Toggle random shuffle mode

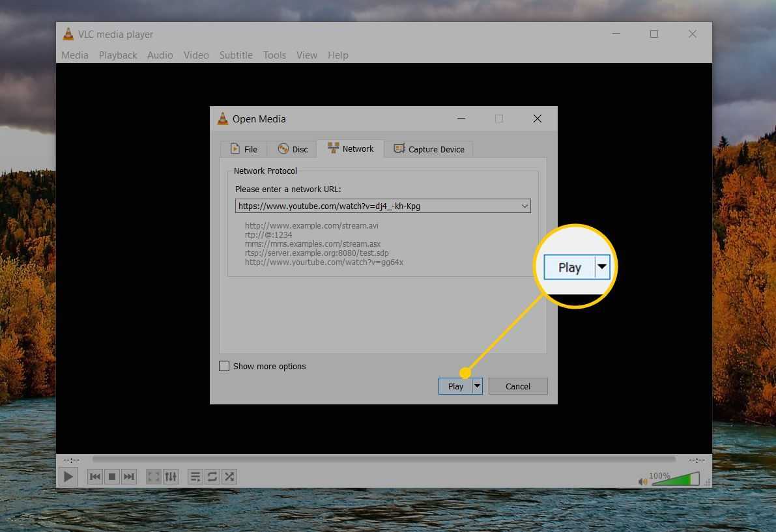[229, 477]
